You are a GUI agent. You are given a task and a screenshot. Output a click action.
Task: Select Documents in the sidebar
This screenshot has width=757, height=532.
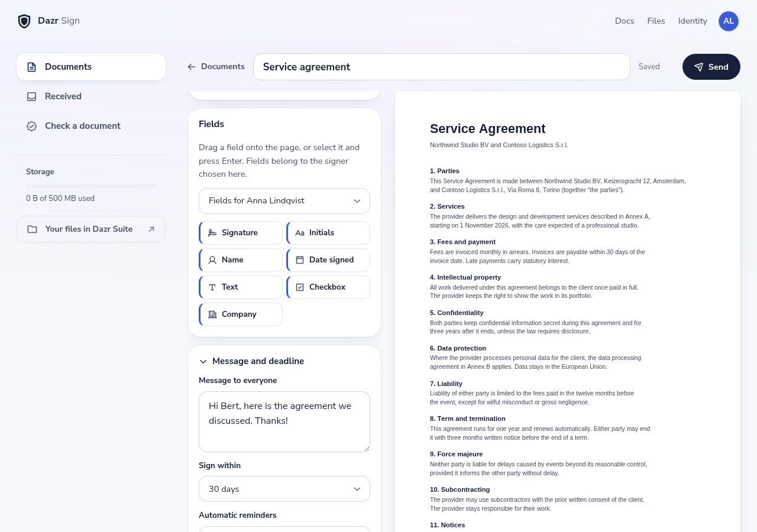click(x=91, y=67)
